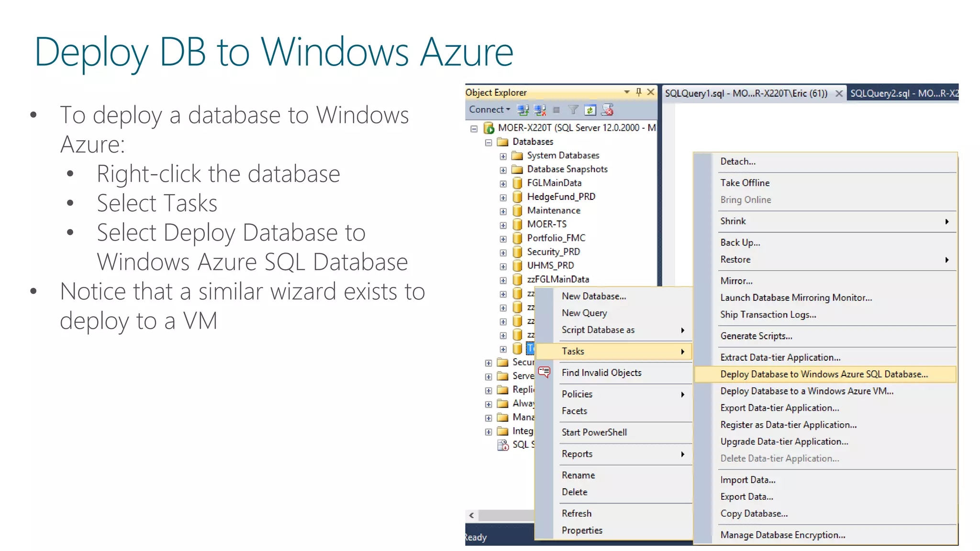Select the UHMS_PRD database label

550,265
